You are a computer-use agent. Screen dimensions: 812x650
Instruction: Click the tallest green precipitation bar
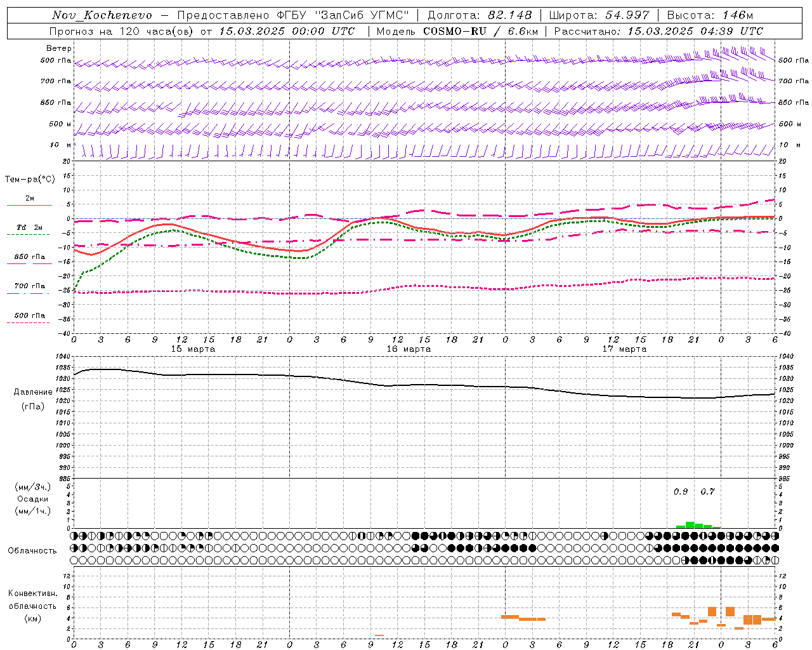690,525
